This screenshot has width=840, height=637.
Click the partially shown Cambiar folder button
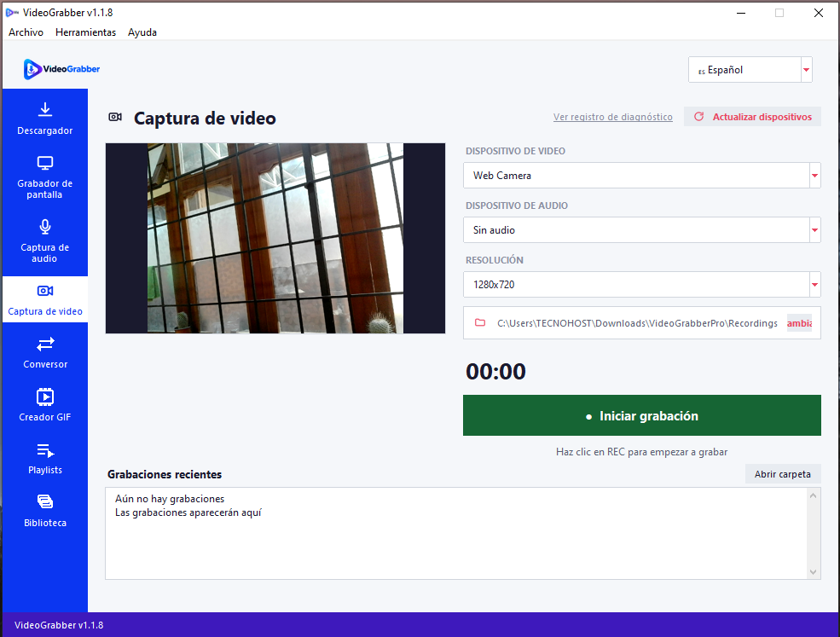[799, 322]
